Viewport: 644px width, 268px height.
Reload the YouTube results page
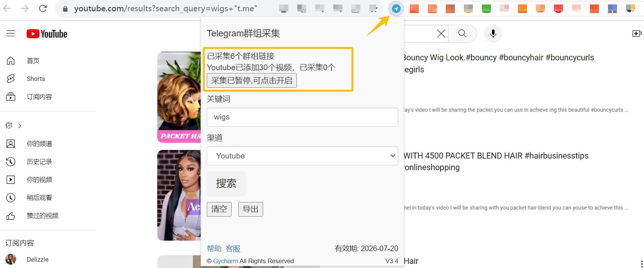[x=43, y=8]
